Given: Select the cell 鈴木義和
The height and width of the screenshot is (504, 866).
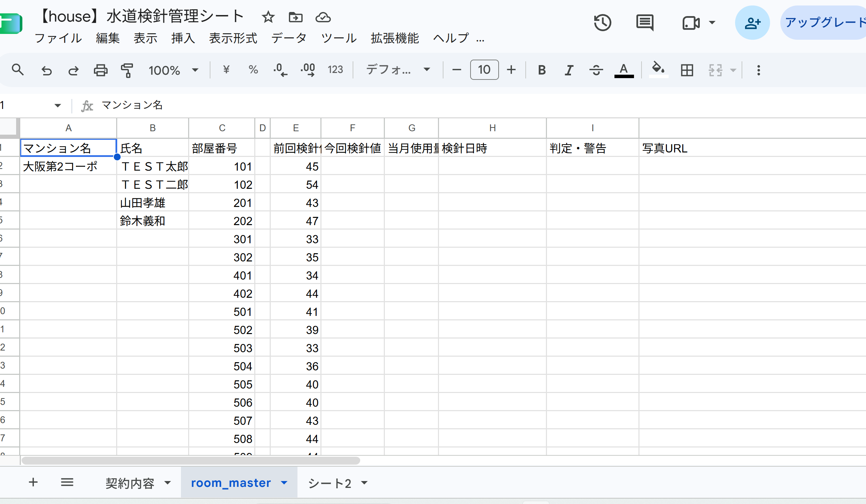Looking at the screenshot, I should 153,221.
